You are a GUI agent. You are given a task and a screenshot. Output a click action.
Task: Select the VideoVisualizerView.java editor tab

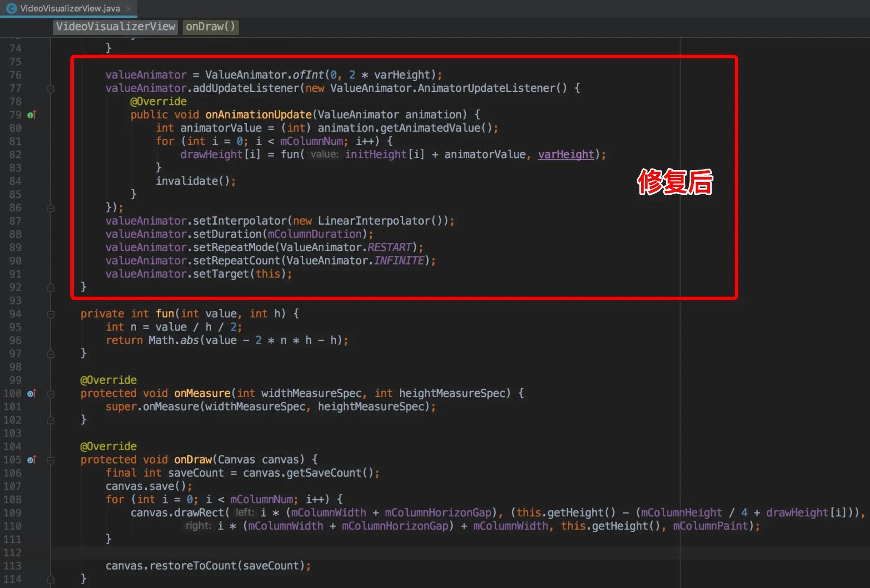point(69,8)
